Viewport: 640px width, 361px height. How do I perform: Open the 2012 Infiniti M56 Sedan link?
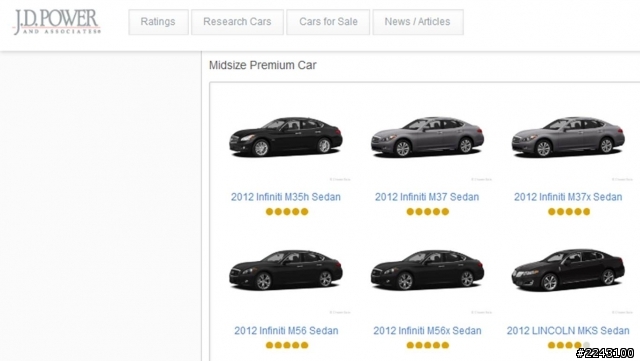[286, 330]
